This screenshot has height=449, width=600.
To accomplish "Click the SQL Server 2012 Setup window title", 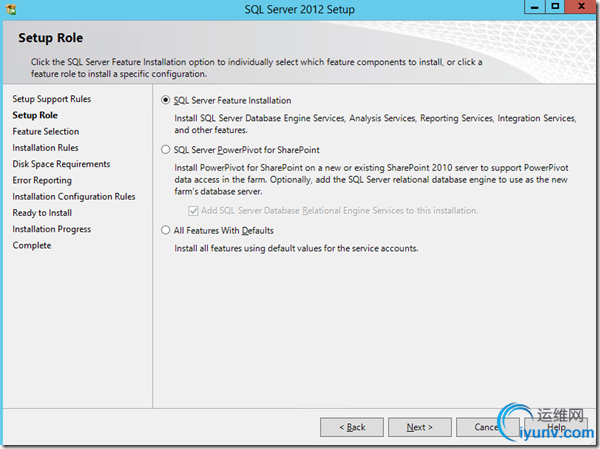I will tap(300, 9).
